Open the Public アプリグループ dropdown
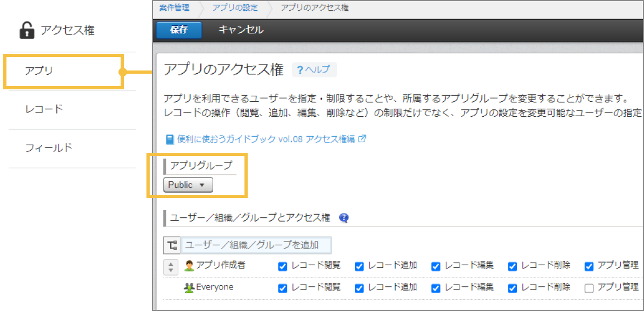The height and width of the screenshot is (311, 644). click(187, 185)
